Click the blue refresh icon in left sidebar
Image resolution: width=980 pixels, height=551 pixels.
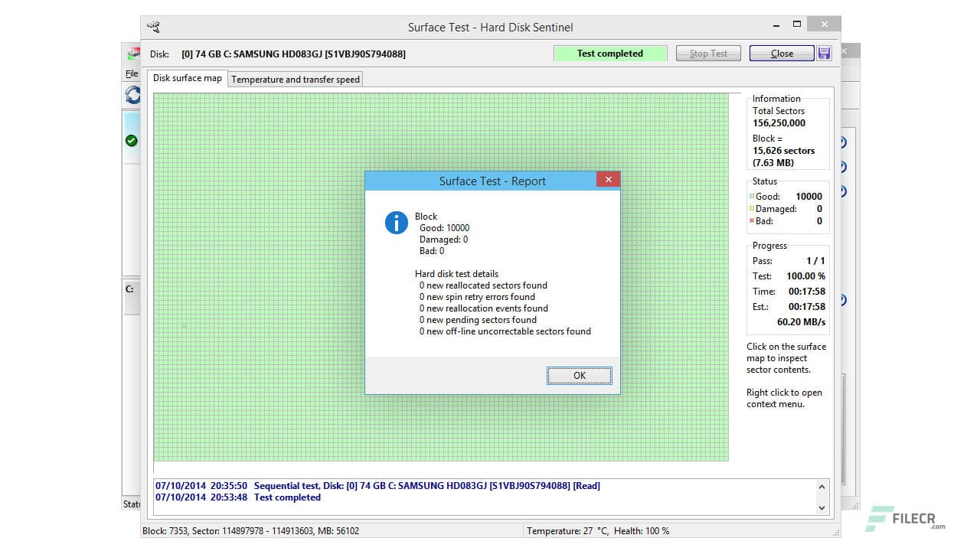(132, 95)
